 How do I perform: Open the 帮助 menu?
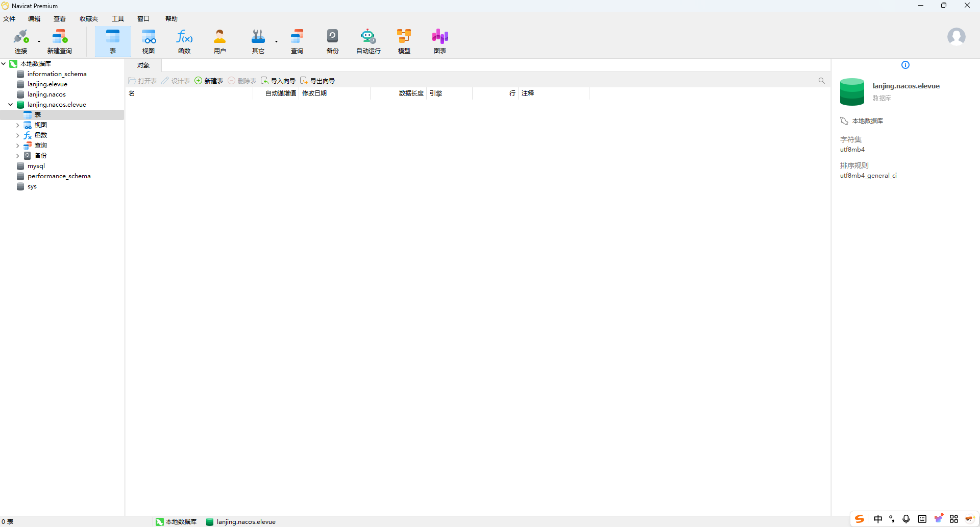pyautogui.click(x=171, y=19)
